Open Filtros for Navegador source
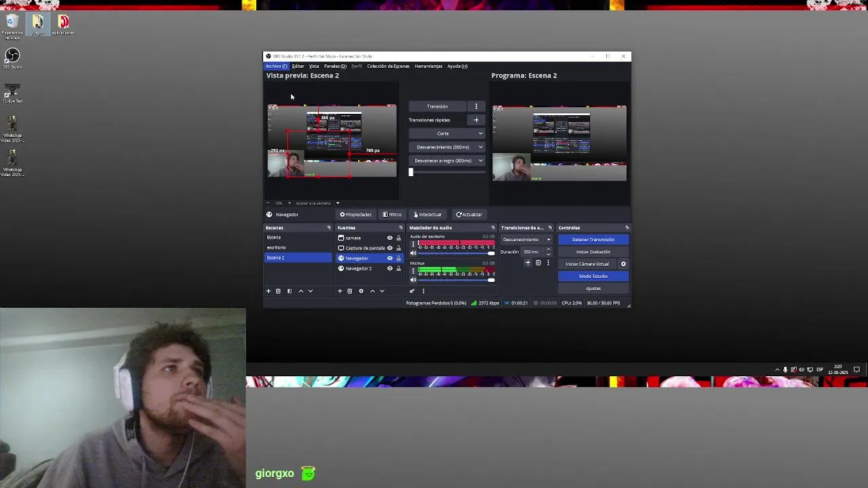The height and width of the screenshot is (488, 868). click(392, 214)
